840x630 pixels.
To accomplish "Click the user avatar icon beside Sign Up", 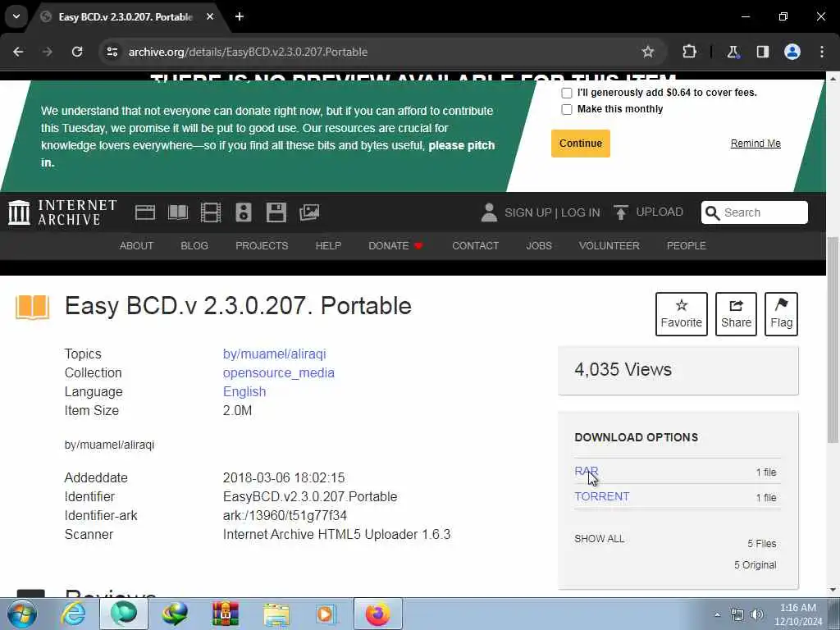I will pos(489,212).
